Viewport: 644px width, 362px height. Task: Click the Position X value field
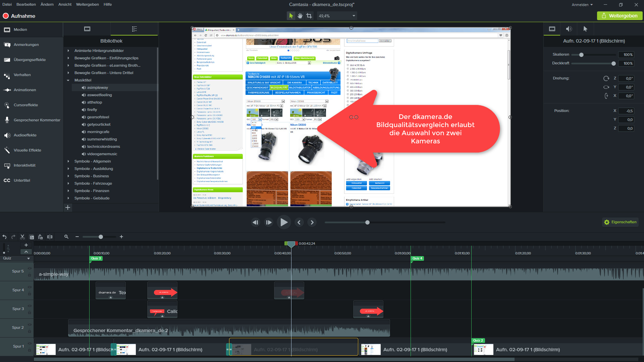coord(626,111)
